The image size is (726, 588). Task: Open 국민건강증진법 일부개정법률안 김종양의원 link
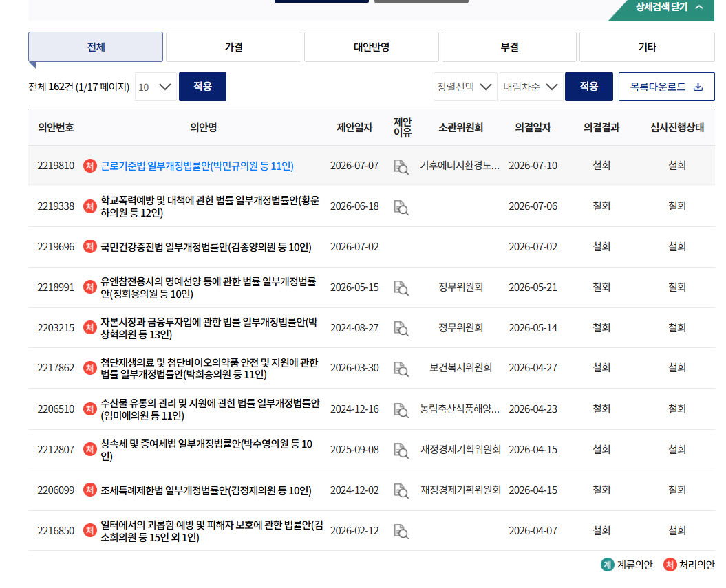pos(206,247)
